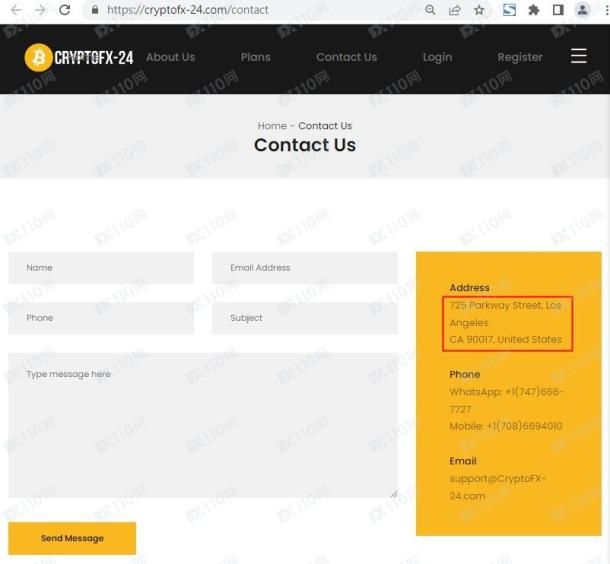This screenshot has height=564, width=610.
Task: Click the large Contact Us page heading
Action: [x=305, y=145]
